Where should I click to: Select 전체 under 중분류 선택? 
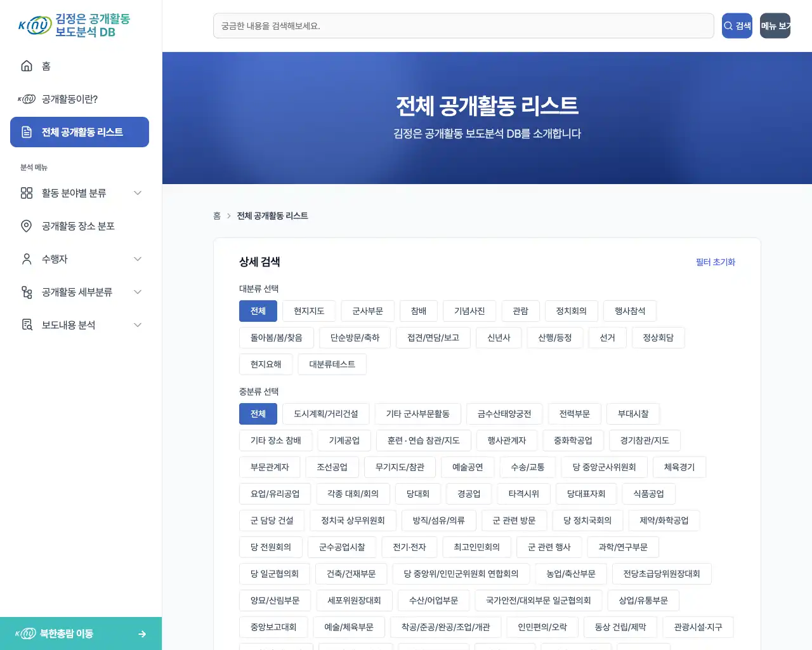click(x=258, y=414)
